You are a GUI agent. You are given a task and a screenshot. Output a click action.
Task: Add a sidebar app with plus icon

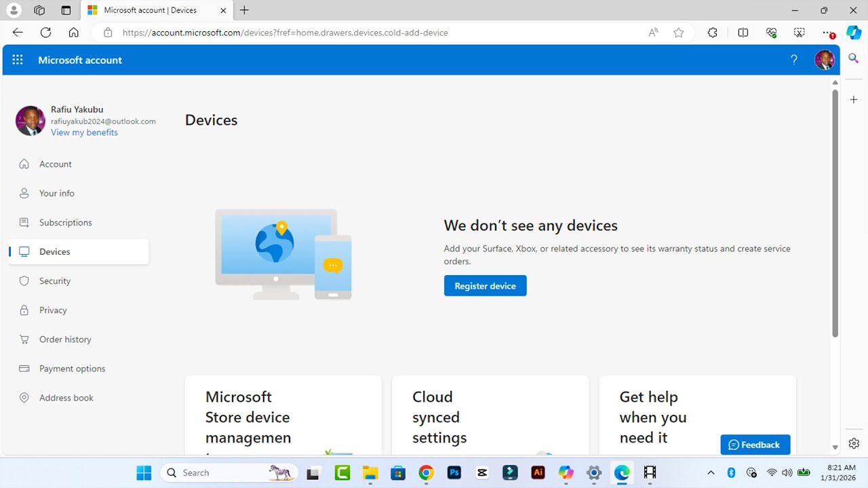pyautogui.click(x=854, y=100)
